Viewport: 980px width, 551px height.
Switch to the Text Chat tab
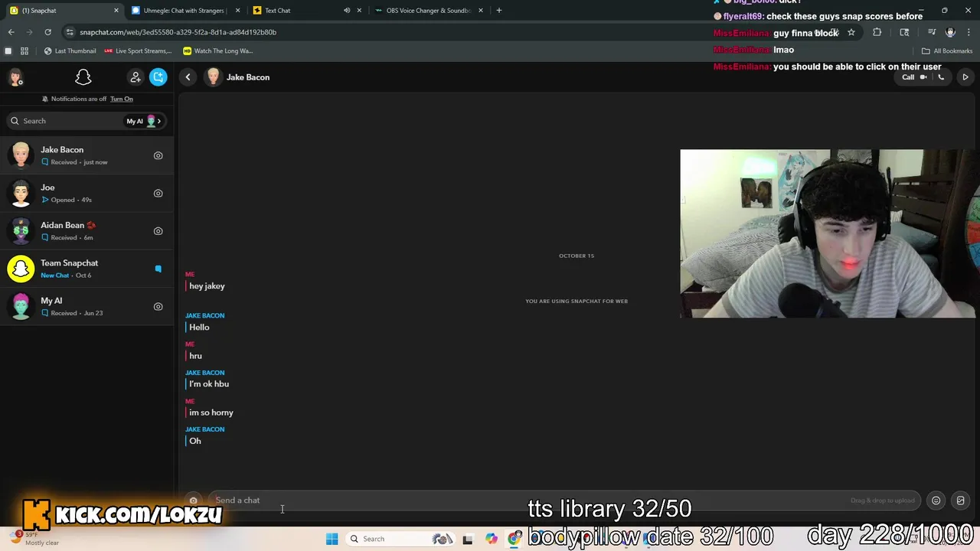tap(307, 11)
